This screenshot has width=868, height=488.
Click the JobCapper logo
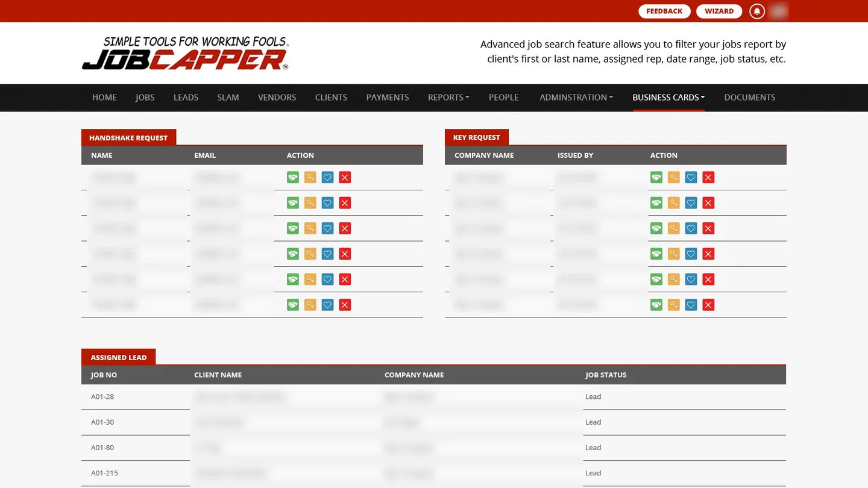pos(185,53)
